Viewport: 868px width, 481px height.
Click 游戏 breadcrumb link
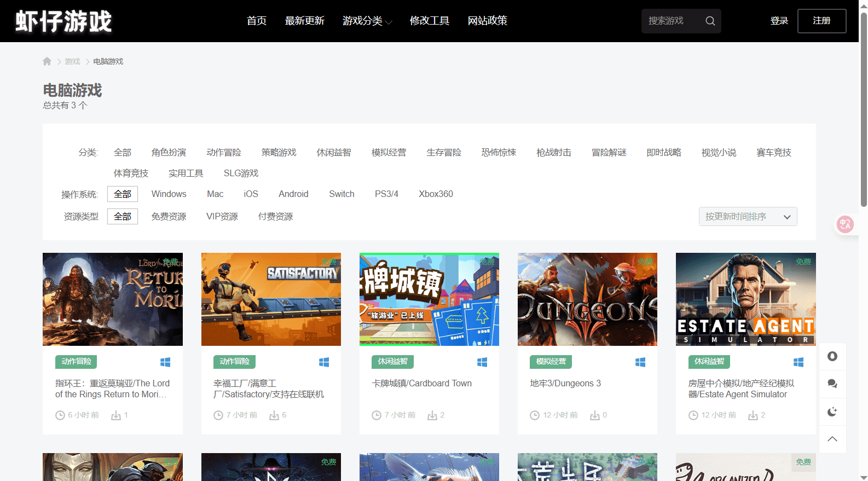click(x=73, y=61)
